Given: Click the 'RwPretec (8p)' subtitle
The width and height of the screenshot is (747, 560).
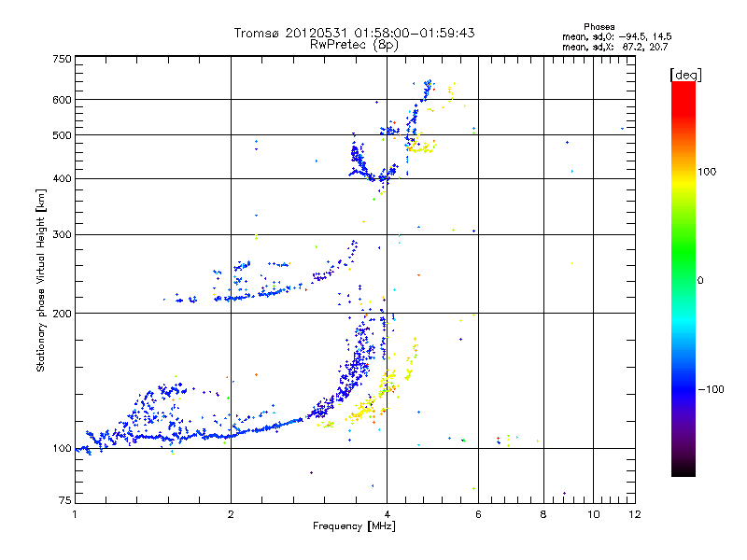Looking at the screenshot, I should click(354, 45).
